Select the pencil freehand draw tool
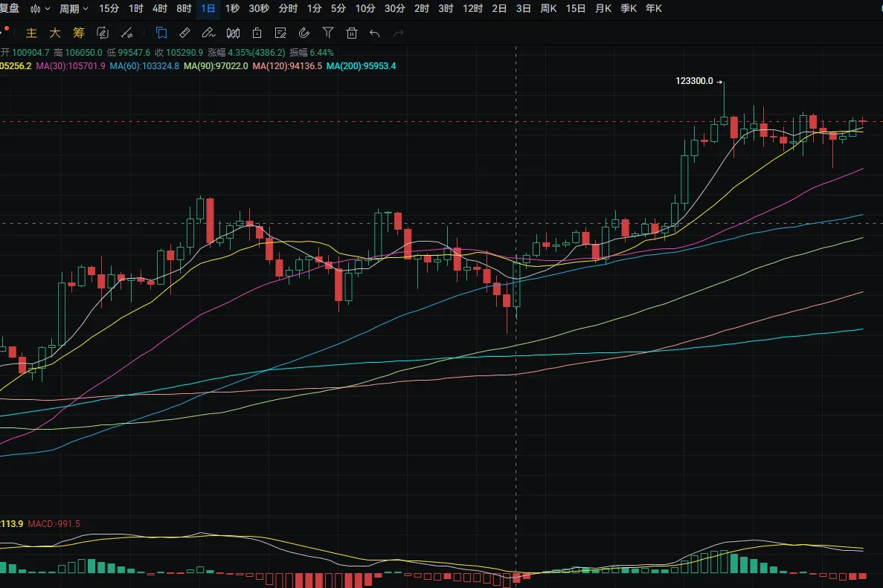This screenshot has width=883, height=588. [x=208, y=33]
